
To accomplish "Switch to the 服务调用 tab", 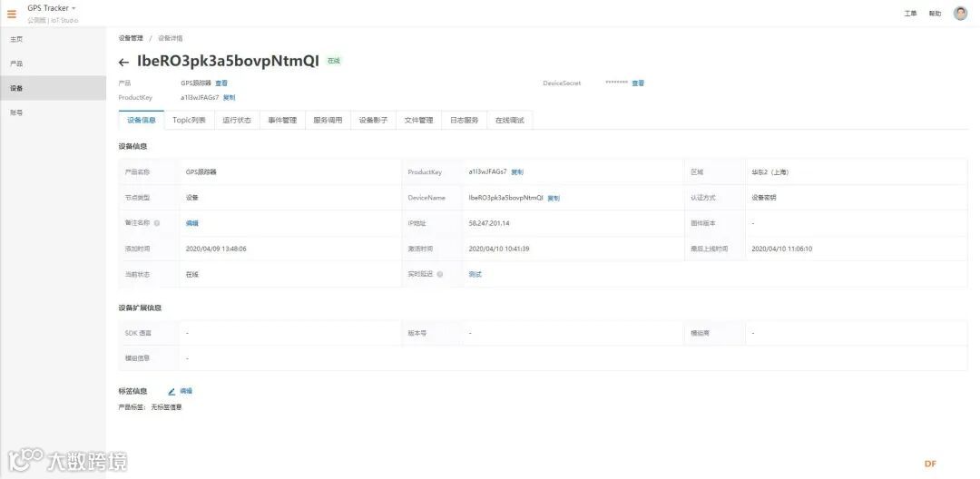I will pos(328,121).
